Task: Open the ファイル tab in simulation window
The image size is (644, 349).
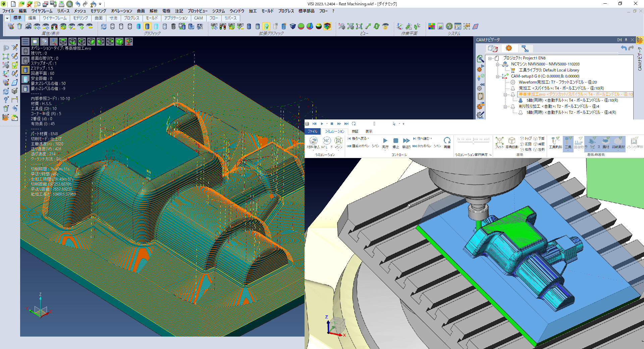Action: [313, 131]
